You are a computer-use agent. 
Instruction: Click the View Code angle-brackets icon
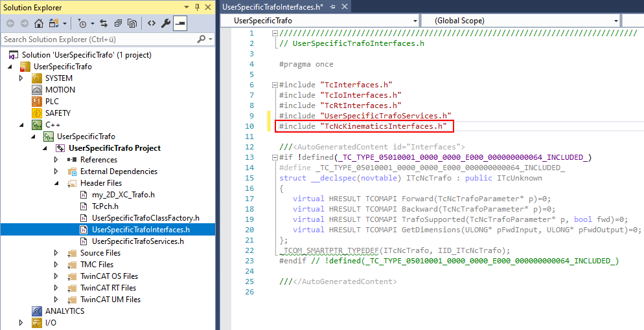(x=152, y=23)
